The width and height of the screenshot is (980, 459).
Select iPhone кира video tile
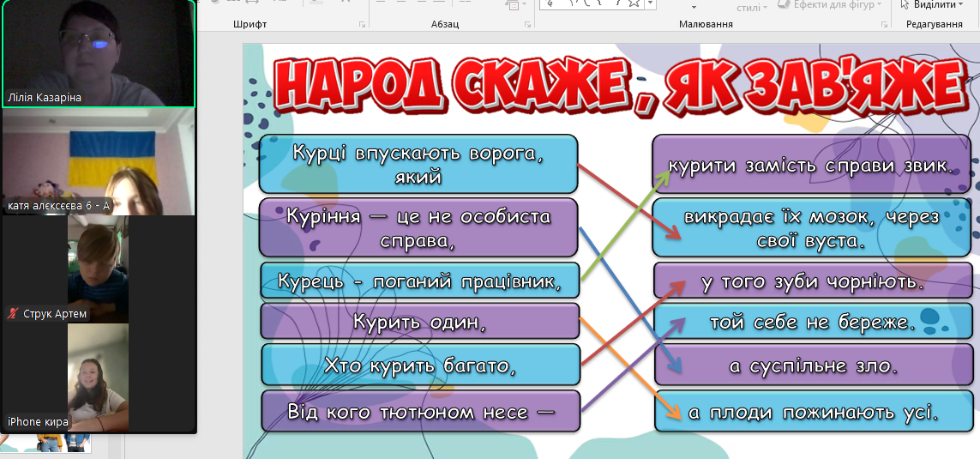pyautogui.click(x=99, y=378)
